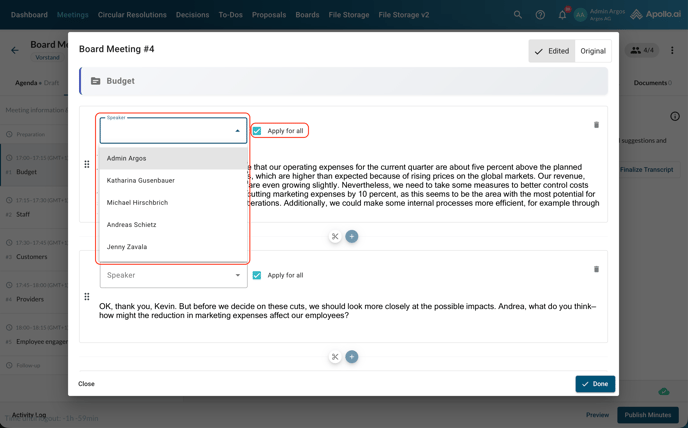
Task: Choose Katharina Gusenbauer as speaker
Action: 141,181
